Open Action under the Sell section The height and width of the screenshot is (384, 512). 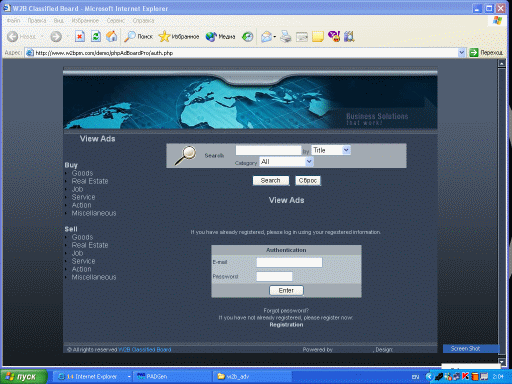pos(81,269)
